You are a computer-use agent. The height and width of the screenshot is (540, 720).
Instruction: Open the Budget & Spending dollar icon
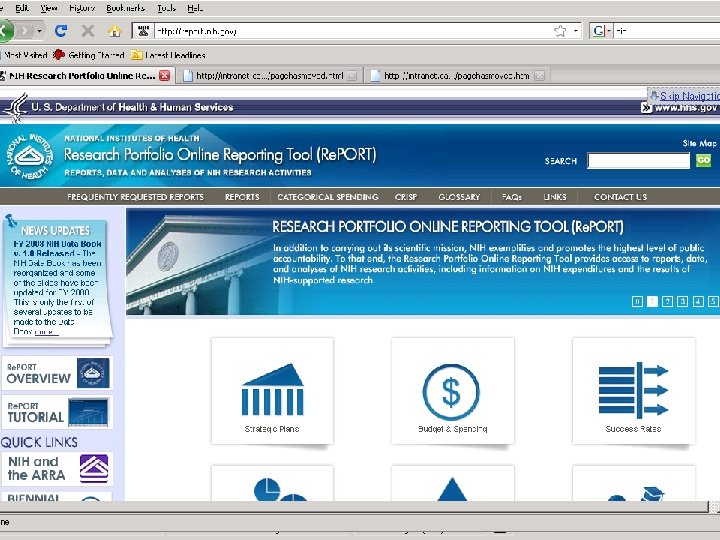(x=452, y=391)
